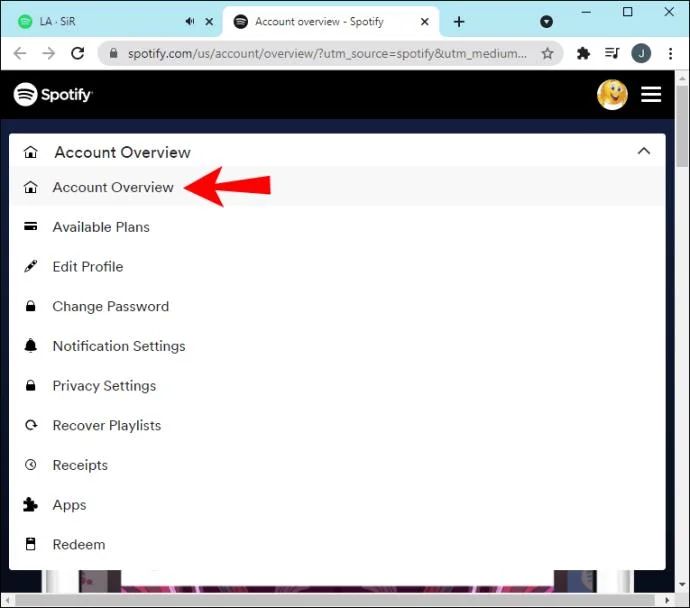Click the lock icon beside Change Password

30,306
